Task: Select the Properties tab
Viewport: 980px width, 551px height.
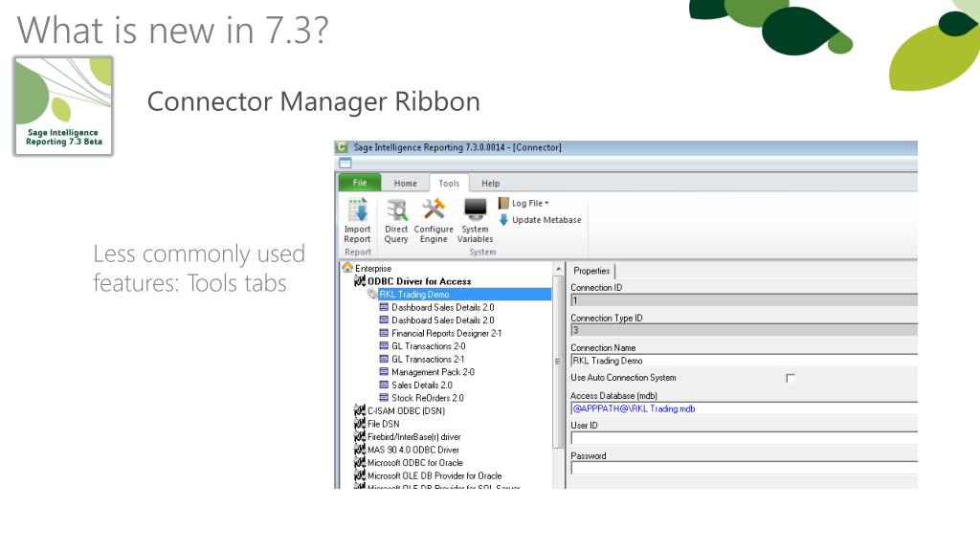Action: [x=591, y=271]
